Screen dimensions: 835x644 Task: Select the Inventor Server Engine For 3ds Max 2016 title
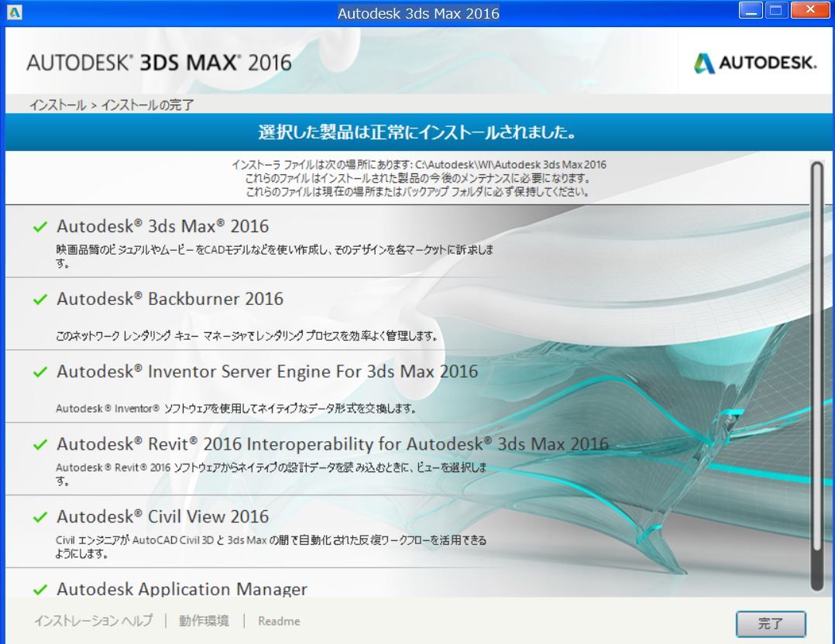267,371
